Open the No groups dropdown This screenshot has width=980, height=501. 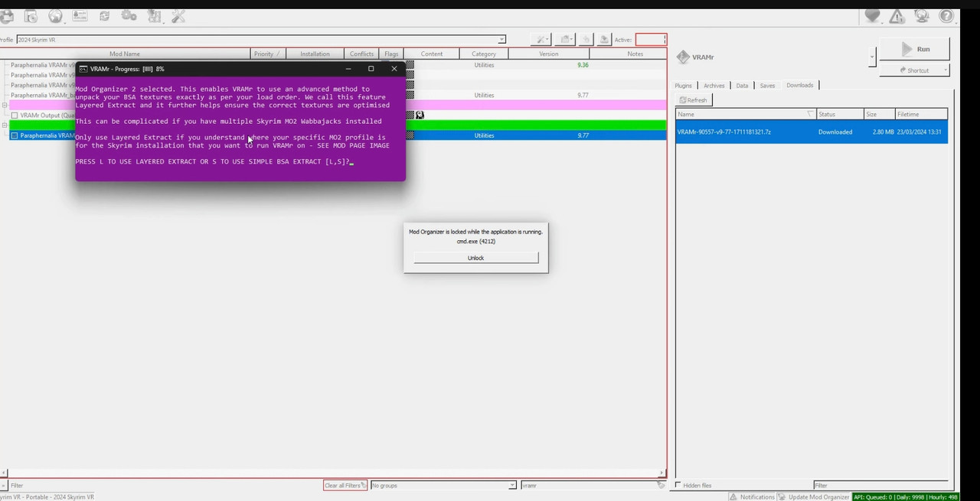[x=443, y=485]
